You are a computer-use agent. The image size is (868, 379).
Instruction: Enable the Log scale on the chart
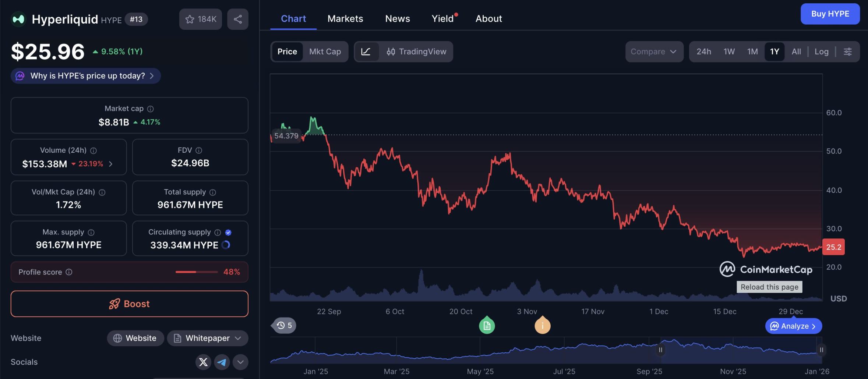click(822, 52)
